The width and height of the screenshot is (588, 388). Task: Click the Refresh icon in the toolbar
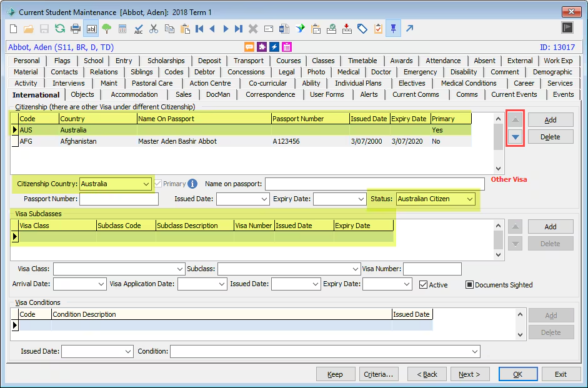[x=60, y=29]
